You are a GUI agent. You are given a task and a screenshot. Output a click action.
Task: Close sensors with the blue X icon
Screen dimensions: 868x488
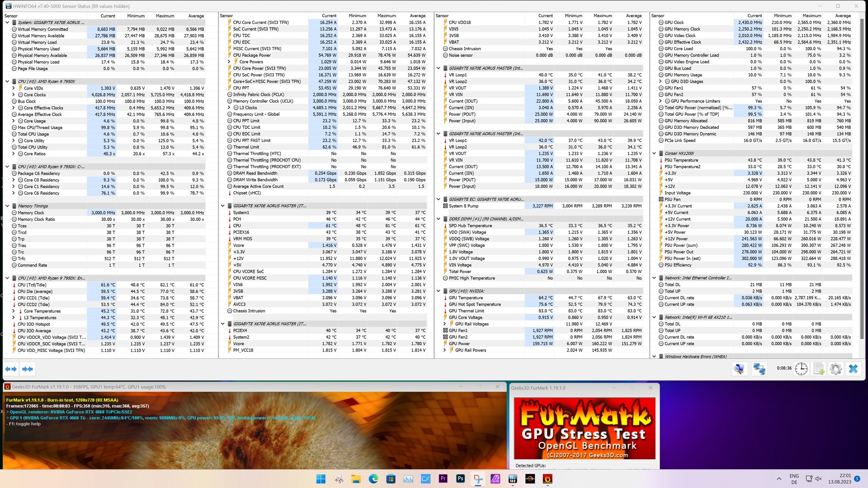click(x=853, y=369)
